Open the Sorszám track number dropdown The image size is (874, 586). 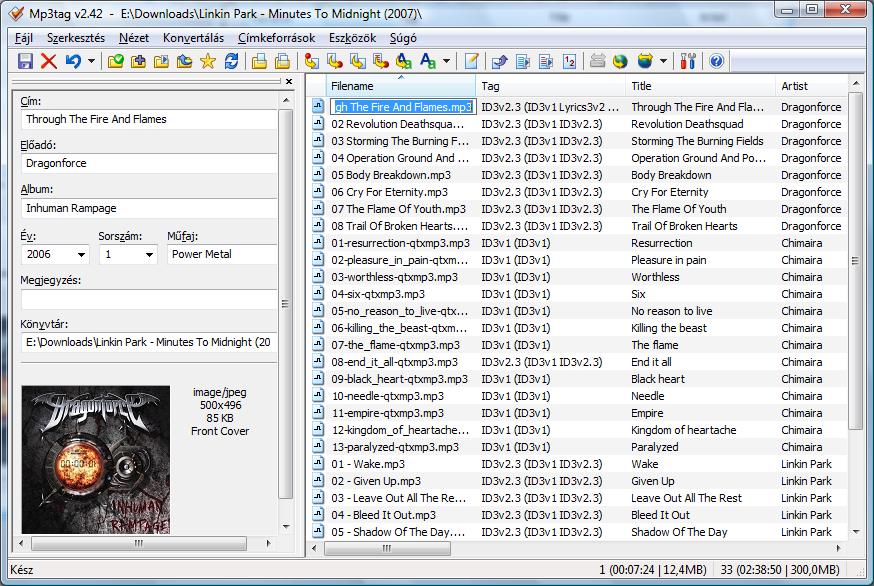[149, 255]
